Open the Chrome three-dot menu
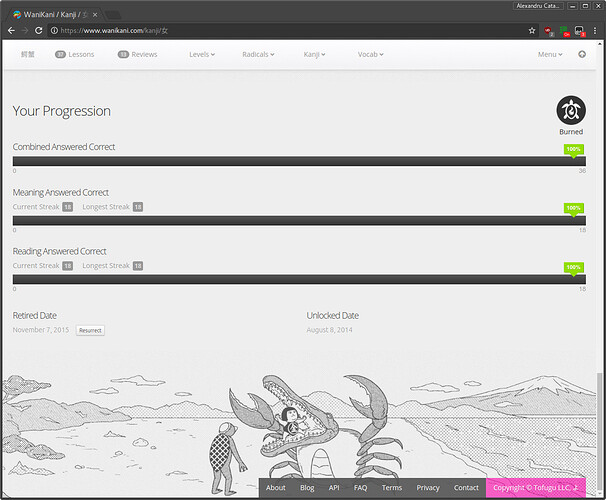The image size is (606, 500). pyautogui.click(x=595, y=31)
